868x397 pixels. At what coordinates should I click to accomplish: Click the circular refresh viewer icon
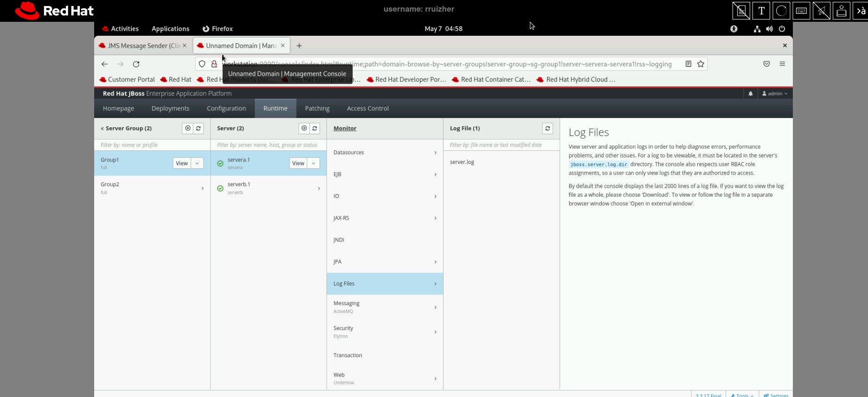(781, 11)
